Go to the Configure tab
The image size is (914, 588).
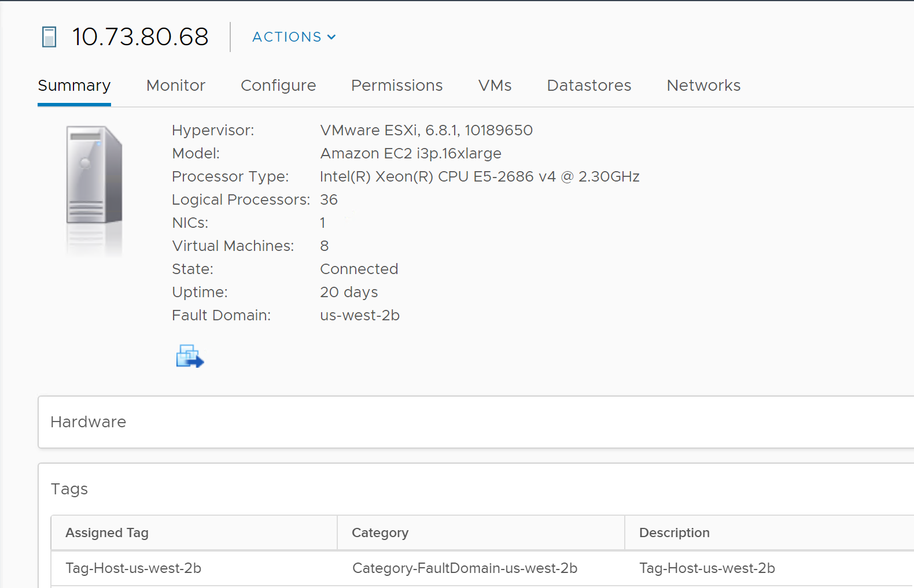point(278,86)
